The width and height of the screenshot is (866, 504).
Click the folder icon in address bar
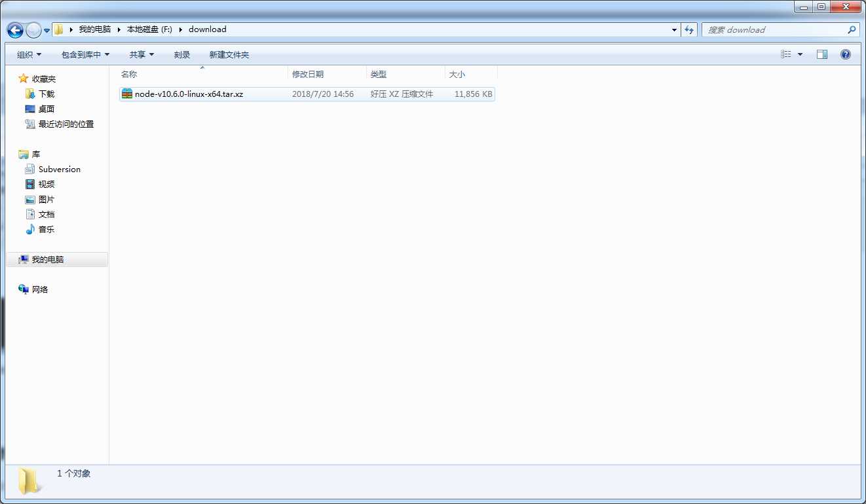click(x=58, y=29)
